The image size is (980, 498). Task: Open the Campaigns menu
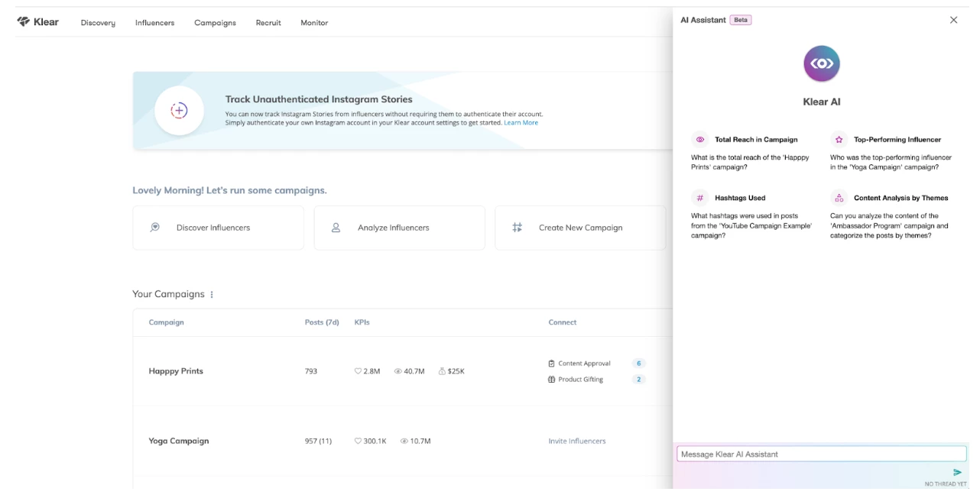click(215, 23)
